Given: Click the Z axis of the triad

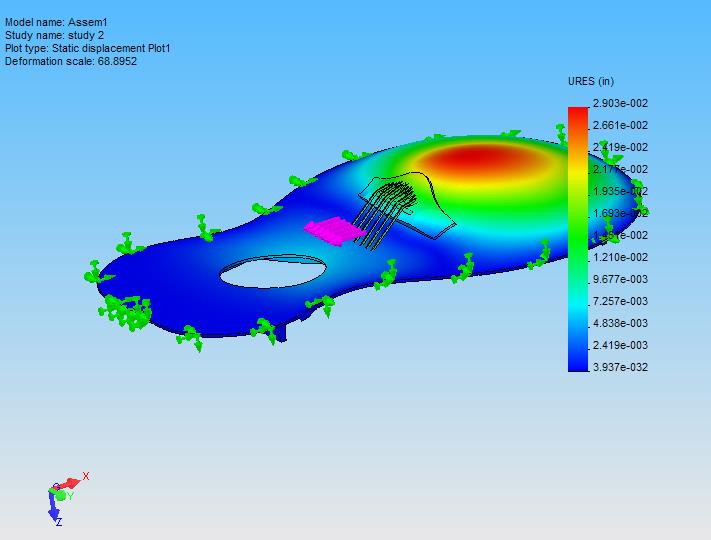Looking at the screenshot, I should point(55,510).
